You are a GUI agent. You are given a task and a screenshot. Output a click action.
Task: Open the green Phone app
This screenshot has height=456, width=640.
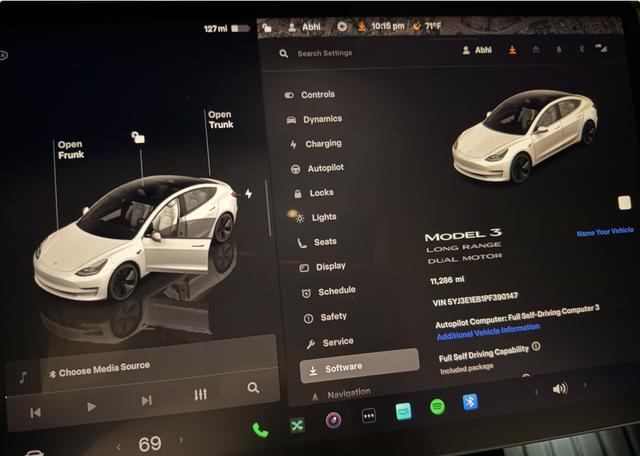[260, 430]
